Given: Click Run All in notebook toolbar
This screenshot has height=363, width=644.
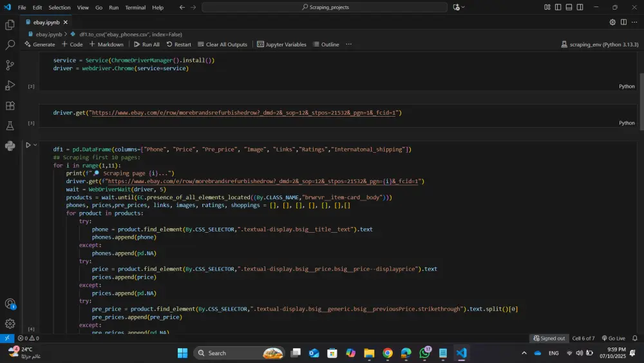Looking at the screenshot, I should coord(147,44).
